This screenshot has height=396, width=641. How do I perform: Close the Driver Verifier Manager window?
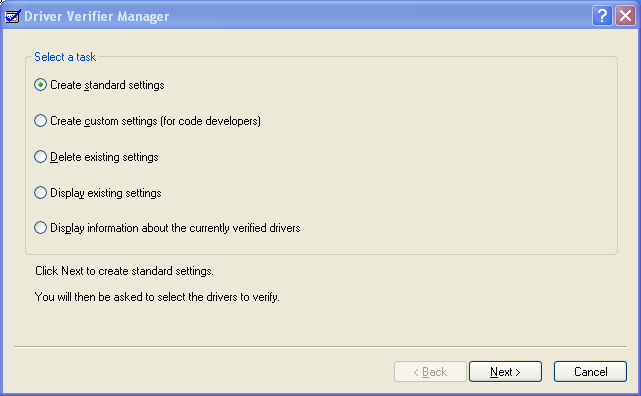pyautogui.click(x=625, y=16)
